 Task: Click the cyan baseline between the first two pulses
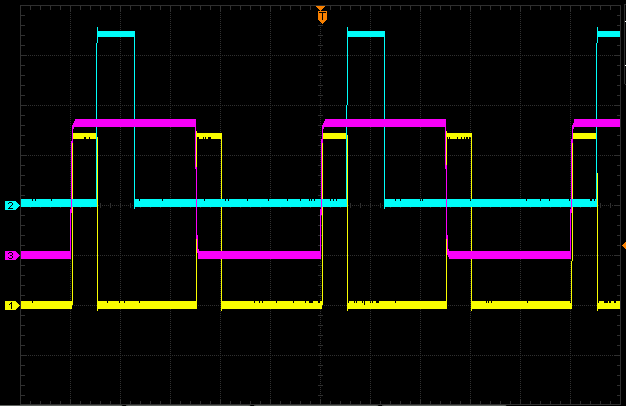click(x=240, y=203)
